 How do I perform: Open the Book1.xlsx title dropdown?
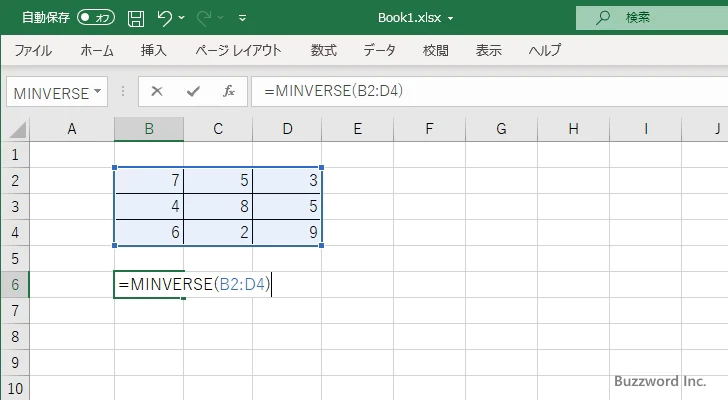pos(450,19)
